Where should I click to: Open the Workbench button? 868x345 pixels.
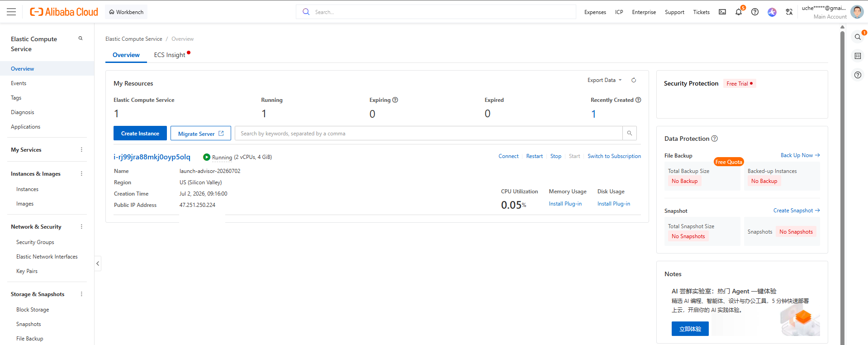tap(126, 12)
